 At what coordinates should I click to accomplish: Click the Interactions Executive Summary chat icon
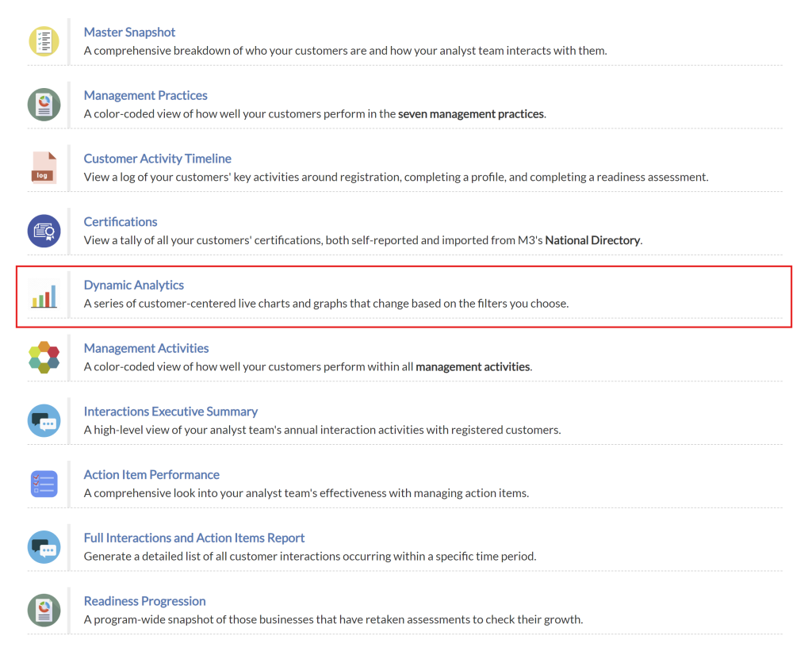pyautogui.click(x=44, y=421)
